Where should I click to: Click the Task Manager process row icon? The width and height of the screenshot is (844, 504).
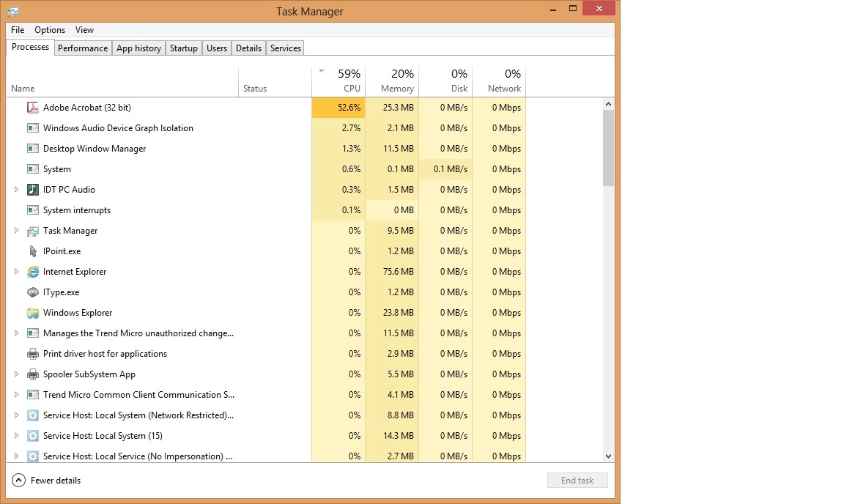pyautogui.click(x=33, y=231)
